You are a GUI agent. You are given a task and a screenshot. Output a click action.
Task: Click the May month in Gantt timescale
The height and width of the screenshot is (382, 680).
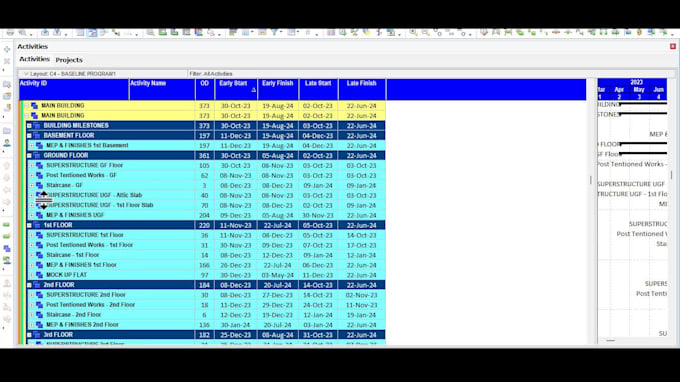[x=639, y=90]
